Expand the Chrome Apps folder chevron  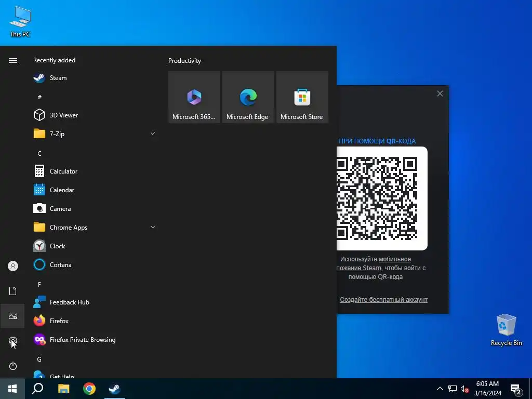point(153,227)
